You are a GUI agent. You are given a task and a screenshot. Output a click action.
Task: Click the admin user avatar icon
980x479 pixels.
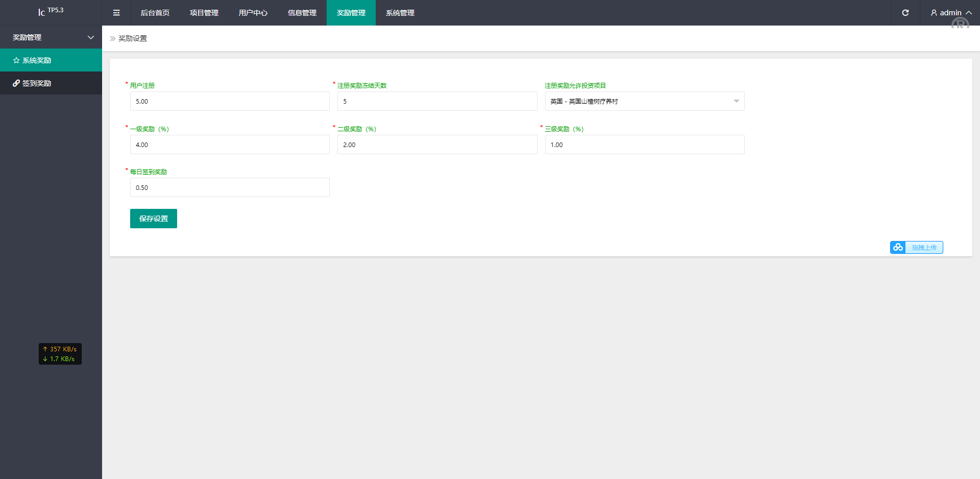tap(934, 13)
